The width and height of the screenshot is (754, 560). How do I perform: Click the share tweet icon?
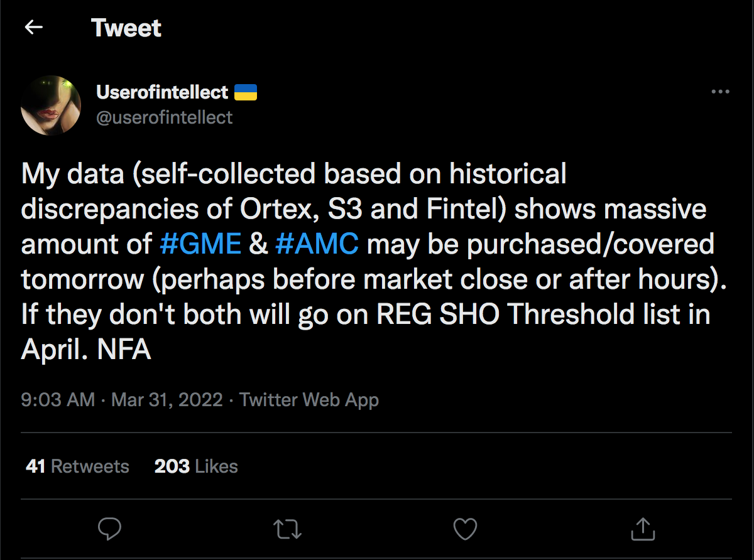coord(642,529)
